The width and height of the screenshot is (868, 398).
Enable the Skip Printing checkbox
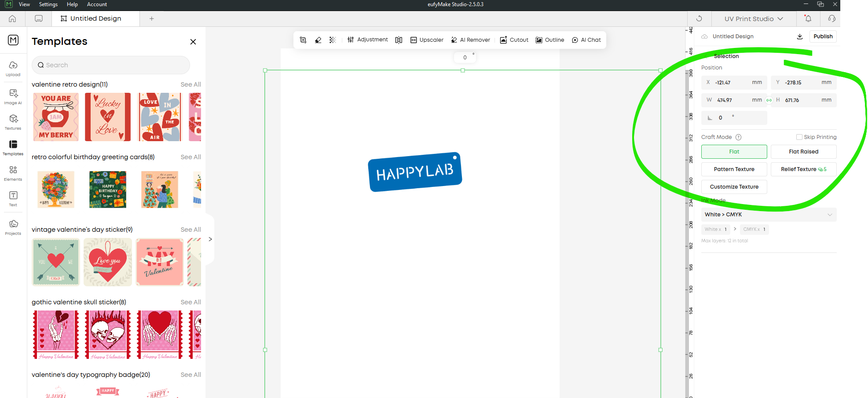tap(799, 137)
